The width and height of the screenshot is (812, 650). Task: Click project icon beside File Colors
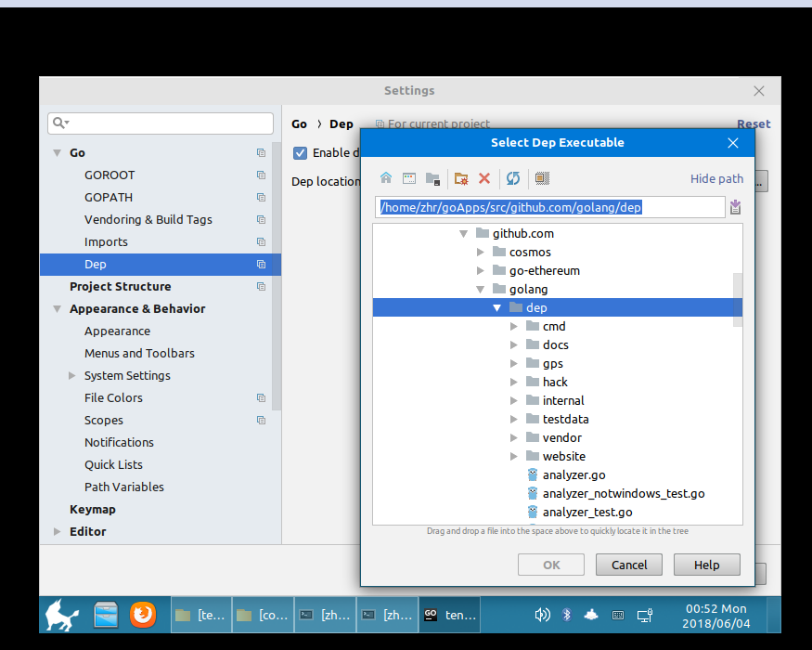[x=261, y=398]
